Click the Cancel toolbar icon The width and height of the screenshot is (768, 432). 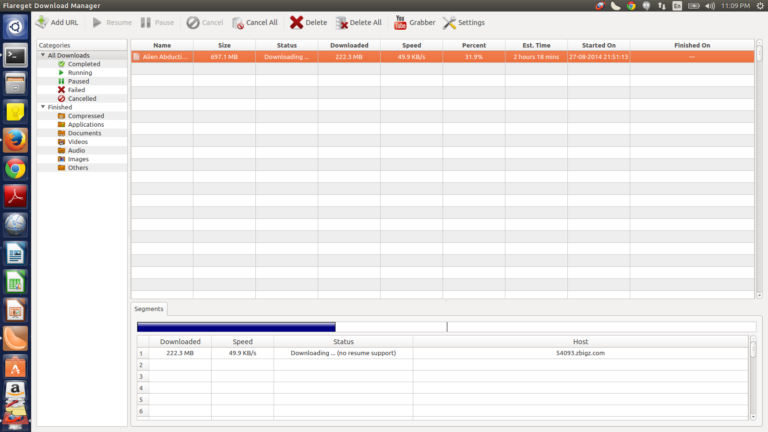193,23
